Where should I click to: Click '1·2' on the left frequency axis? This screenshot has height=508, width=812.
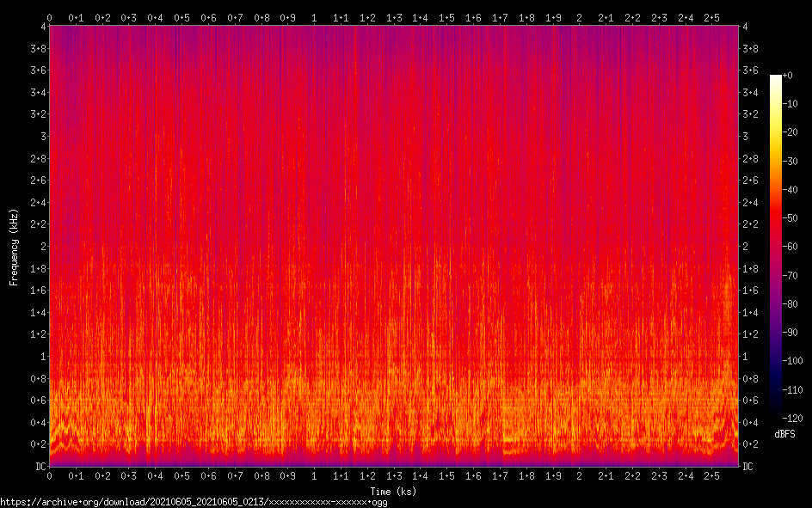[x=38, y=334]
